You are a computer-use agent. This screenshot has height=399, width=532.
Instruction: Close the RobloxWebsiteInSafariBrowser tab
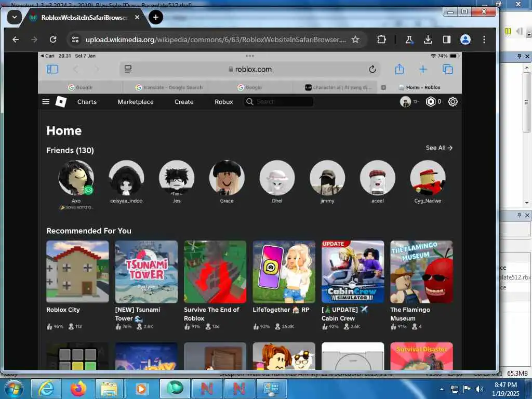coord(137,17)
